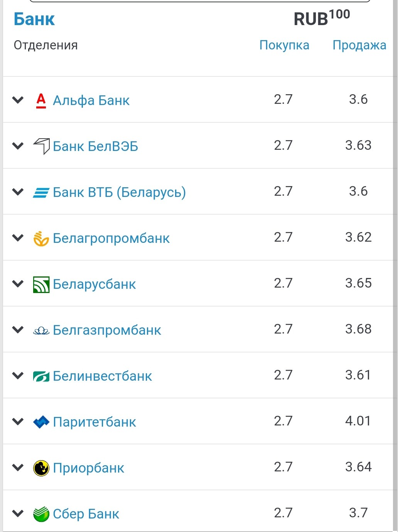Image resolution: width=398 pixels, height=532 pixels.
Task: Click the Sber Bank green logo icon
Action: (41, 514)
